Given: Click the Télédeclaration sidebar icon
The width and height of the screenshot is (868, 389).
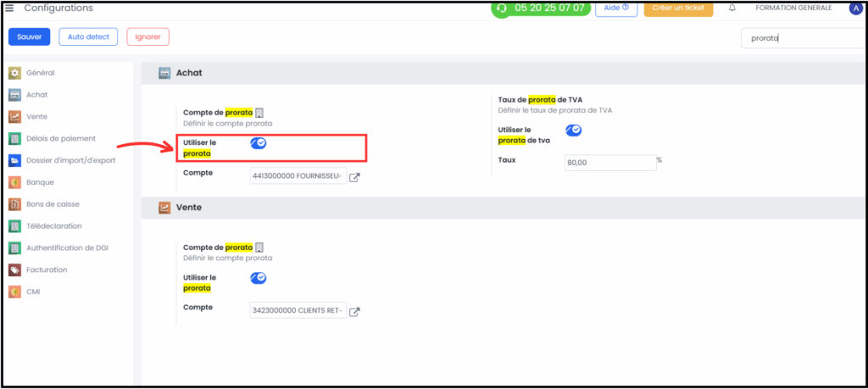Looking at the screenshot, I should click(15, 226).
